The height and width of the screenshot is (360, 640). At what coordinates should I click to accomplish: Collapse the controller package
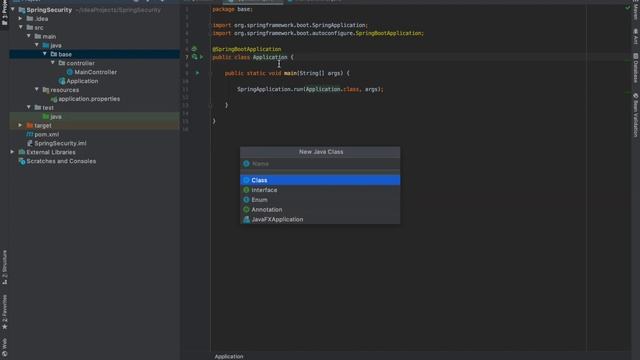point(53,63)
